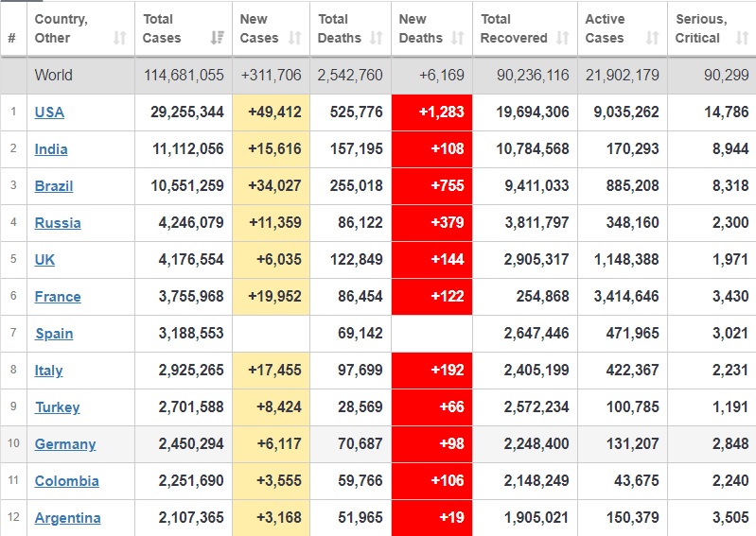This screenshot has height=536, width=756.
Task: Open the India country page
Action: [51, 149]
